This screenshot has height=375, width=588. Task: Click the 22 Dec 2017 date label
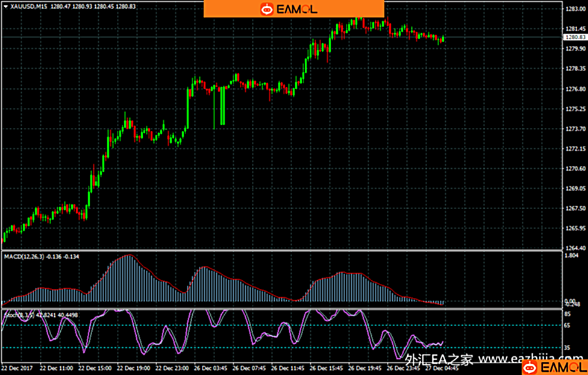pyautogui.click(x=18, y=367)
